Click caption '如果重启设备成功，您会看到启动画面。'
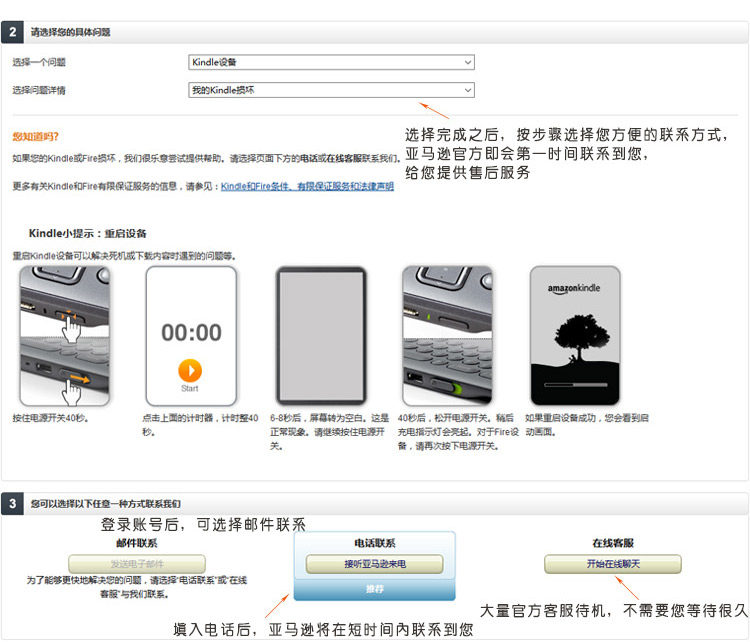Image resolution: width=750 pixels, height=642 pixels. click(x=587, y=425)
